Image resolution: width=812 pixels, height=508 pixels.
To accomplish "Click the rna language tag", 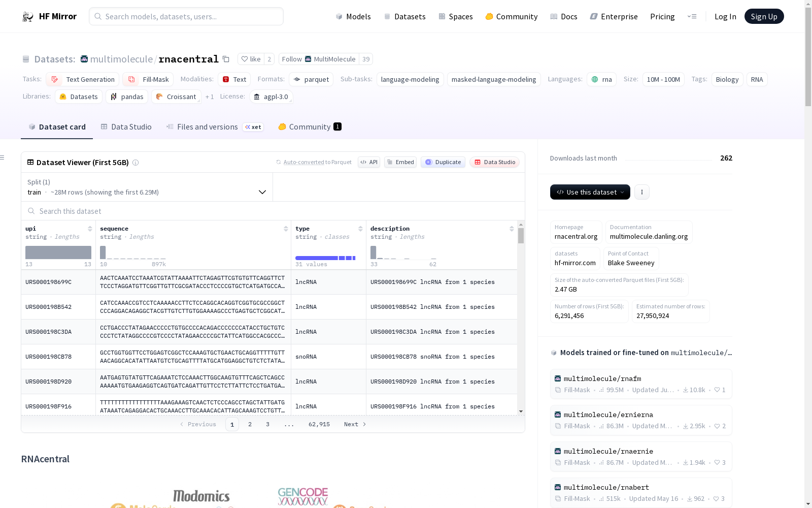I will 602,79.
